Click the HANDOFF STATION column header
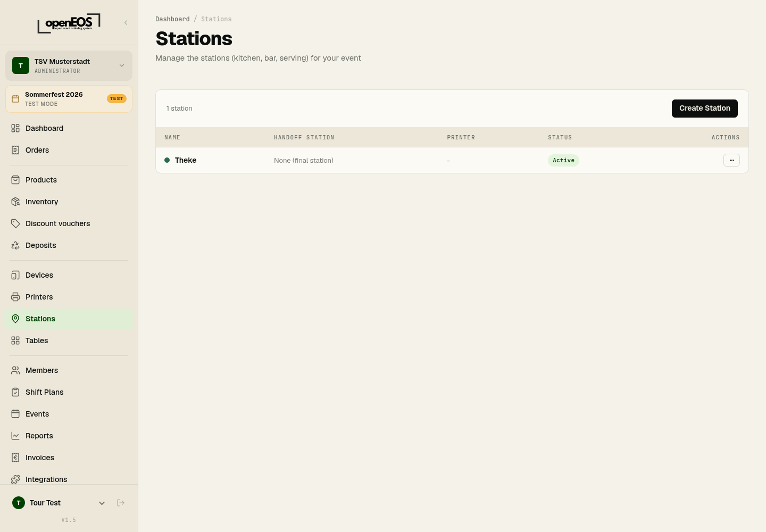 point(304,137)
